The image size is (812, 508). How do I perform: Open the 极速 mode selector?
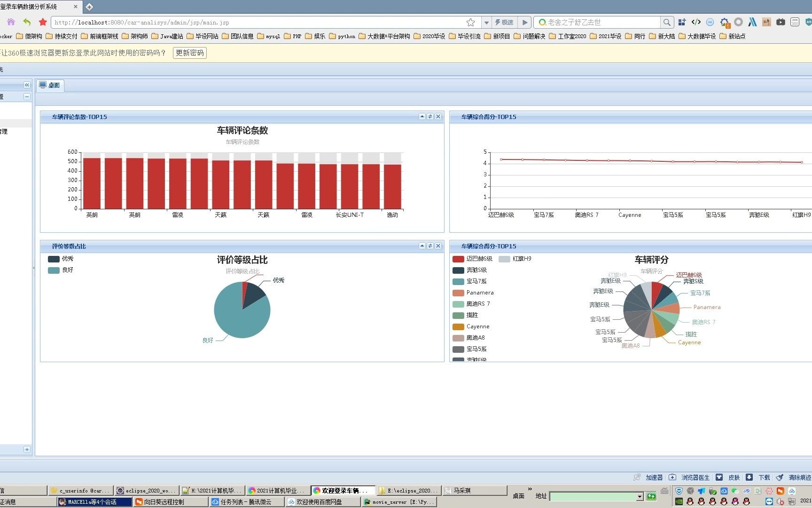tap(505, 22)
